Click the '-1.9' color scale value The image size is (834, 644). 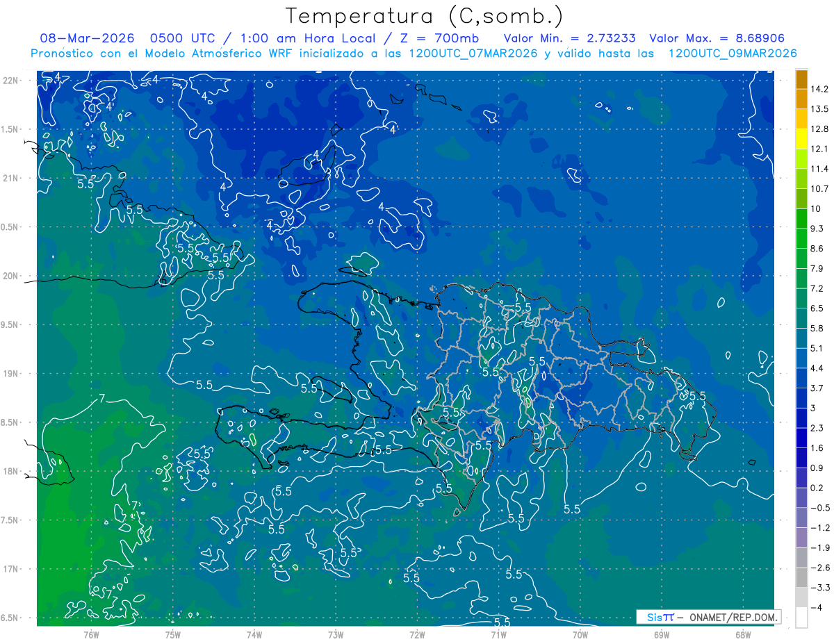pyautogui.click(x=820, y=548)
